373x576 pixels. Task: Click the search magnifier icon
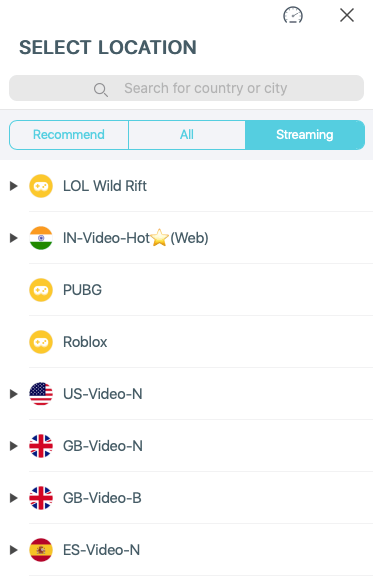click(x=101, y=89)
